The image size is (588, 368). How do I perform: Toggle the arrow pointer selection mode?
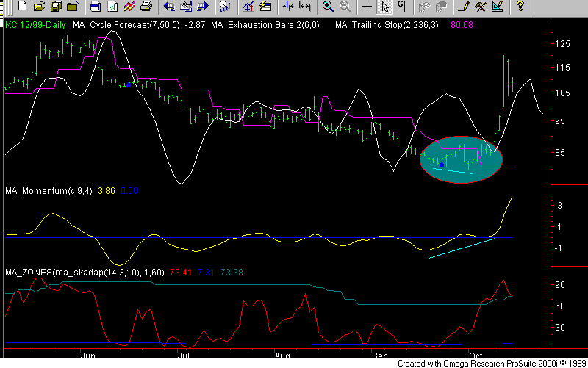point(384,7)
